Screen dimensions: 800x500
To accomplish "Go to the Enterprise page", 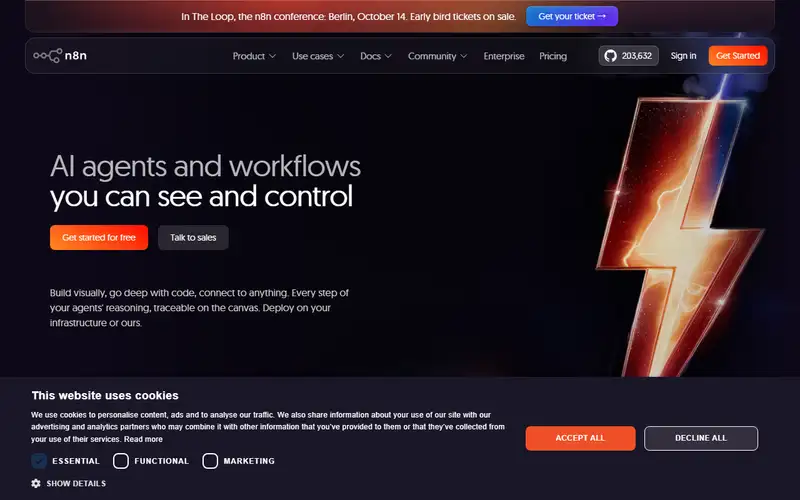I will (504, 56).
